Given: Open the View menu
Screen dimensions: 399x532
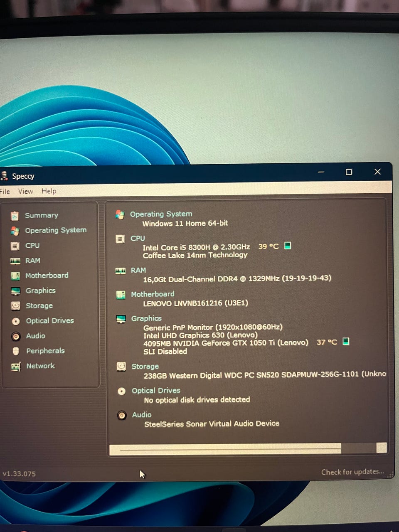Looking at the screenshot, I should [x=25, y=191].
